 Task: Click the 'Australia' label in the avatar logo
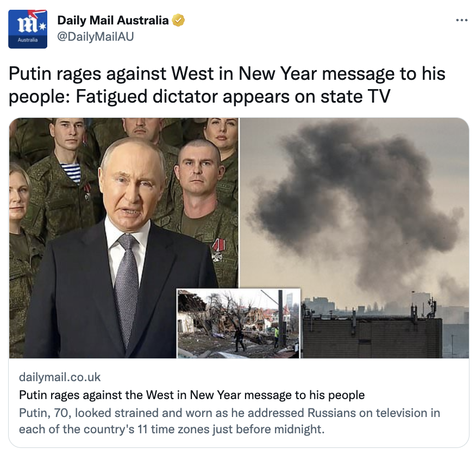click(28, 40)
